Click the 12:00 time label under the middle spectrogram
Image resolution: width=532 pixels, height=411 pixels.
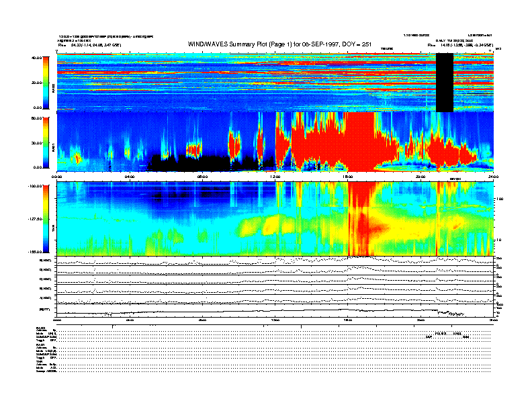tap(275, 177)
